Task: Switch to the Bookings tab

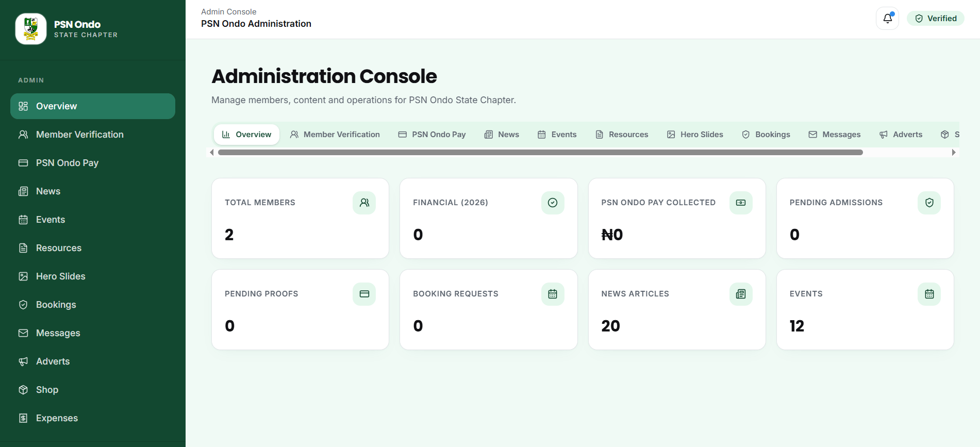Action: pos(766,135)
